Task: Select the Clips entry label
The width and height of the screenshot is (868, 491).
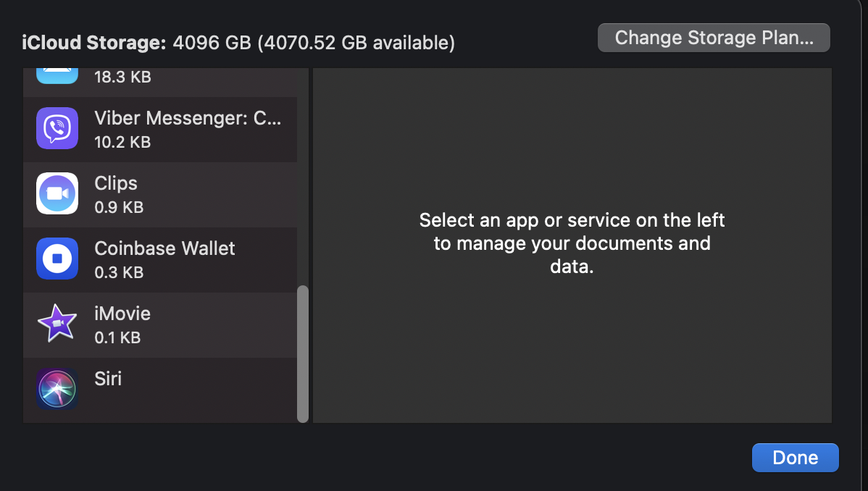Action: 116,184
